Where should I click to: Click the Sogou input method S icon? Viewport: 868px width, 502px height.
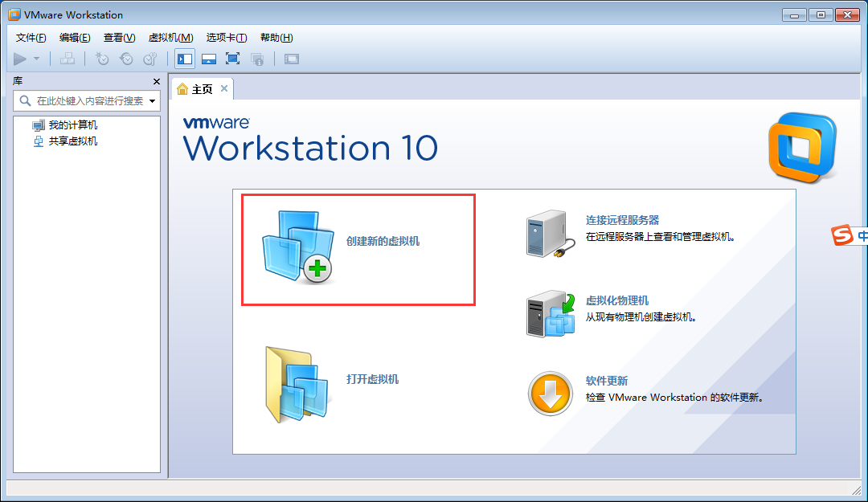842,235
